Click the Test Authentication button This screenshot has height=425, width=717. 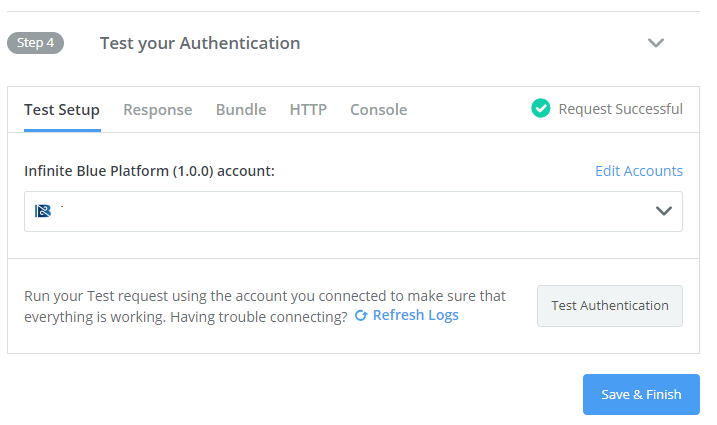coord(610,306)
